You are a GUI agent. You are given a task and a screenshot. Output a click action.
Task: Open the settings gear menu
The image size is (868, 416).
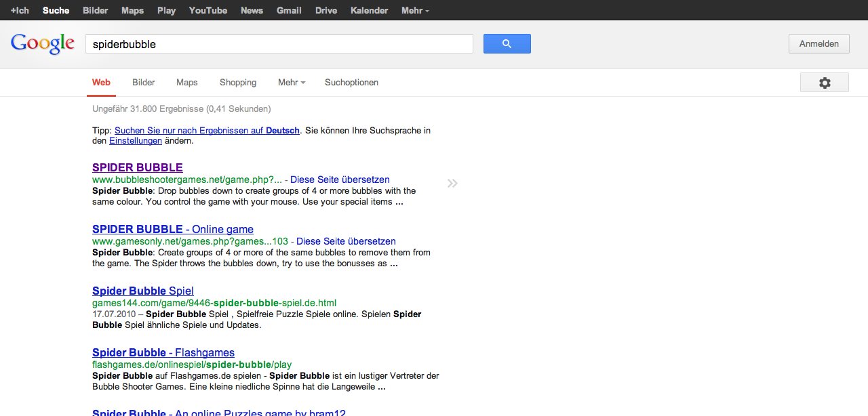[x=824, y=83]
